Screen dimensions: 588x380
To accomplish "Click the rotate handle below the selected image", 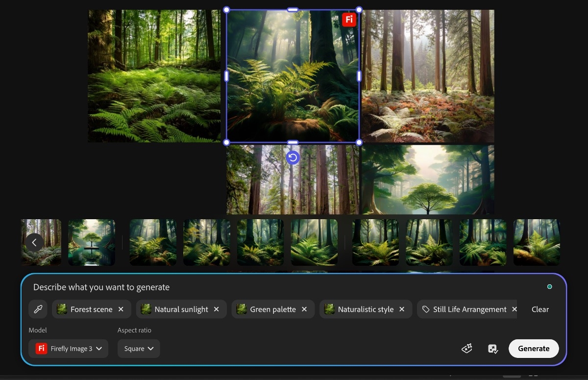I will pyautogui.click(x=293, y=157).
